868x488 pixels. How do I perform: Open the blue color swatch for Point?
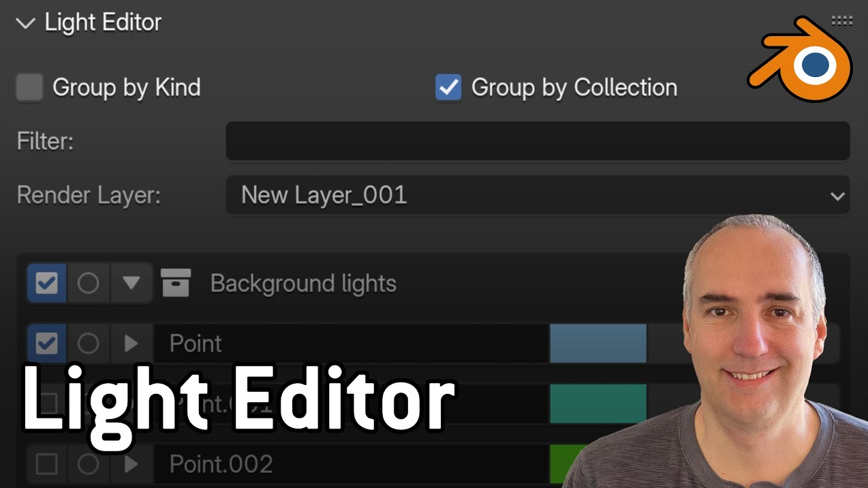point(598,344)
